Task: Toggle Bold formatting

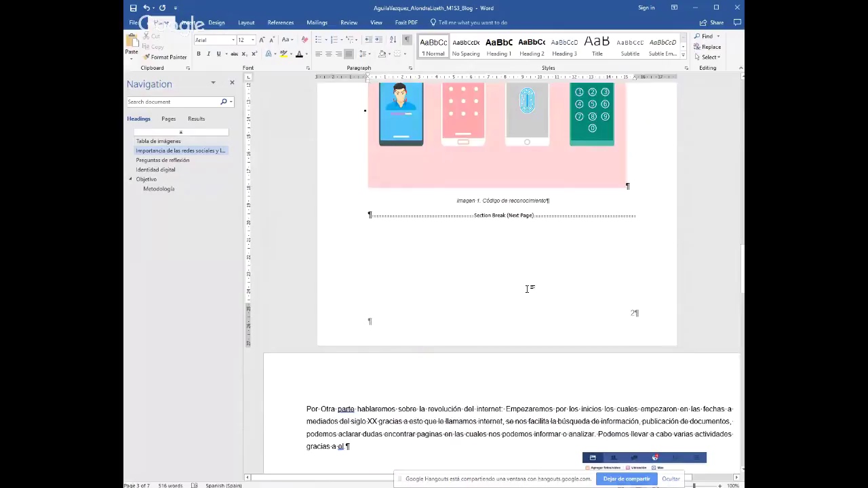Action: [x=199, y=54]
